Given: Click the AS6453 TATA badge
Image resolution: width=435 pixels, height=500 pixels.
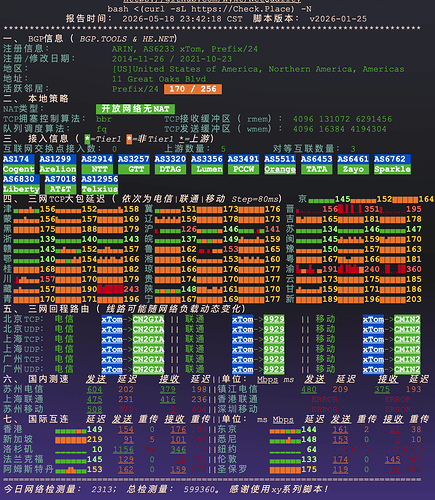Looking at the screenshot, I should (317, 164).
